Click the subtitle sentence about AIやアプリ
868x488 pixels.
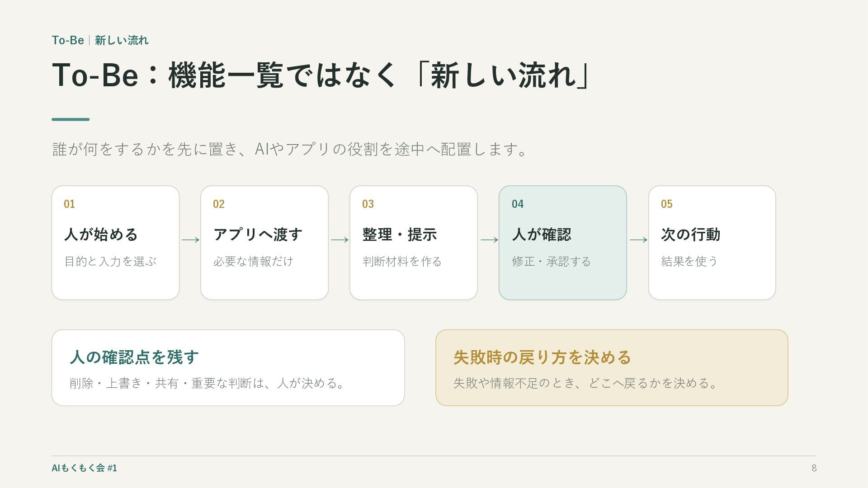pos(289,149)
